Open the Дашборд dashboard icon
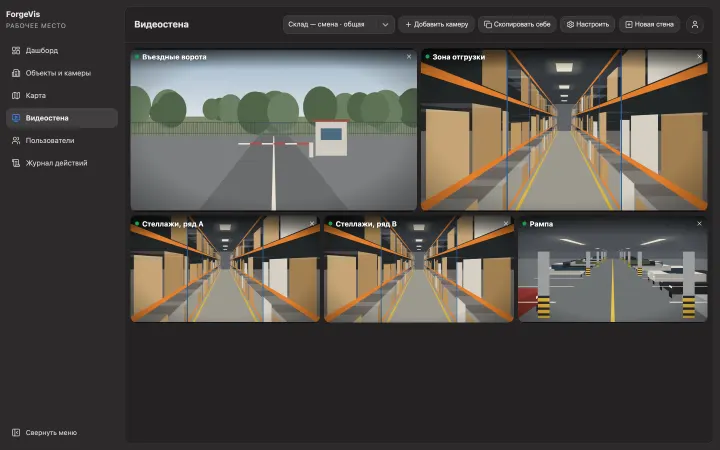Image resolution: width=720 pixels, height=450 pixels. tap(16, 51)
